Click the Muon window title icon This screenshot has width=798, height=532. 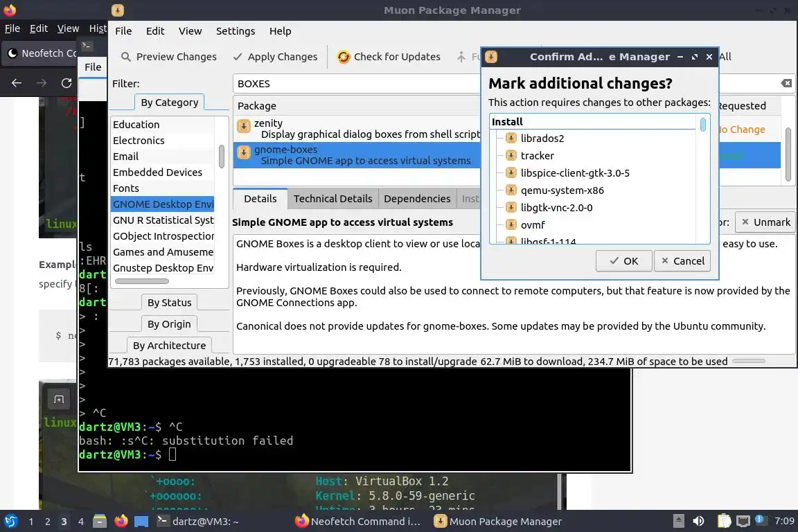[x=118, y=10]
